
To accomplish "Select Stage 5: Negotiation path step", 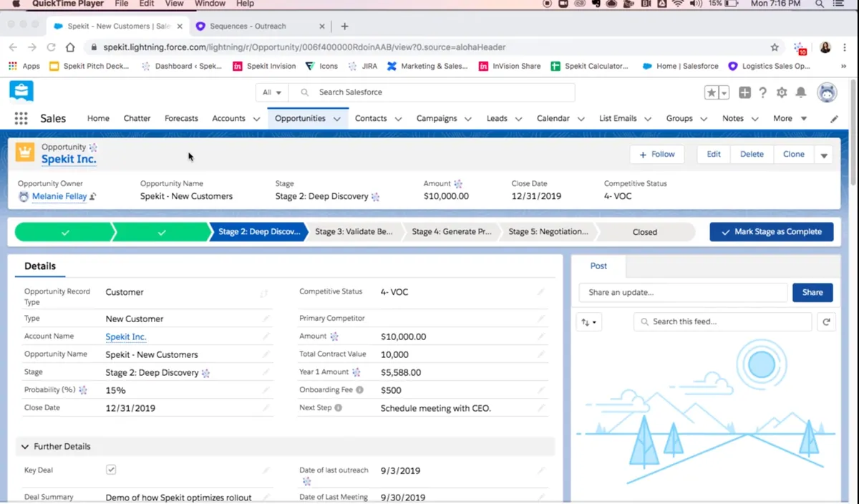I will click(548, 232).
